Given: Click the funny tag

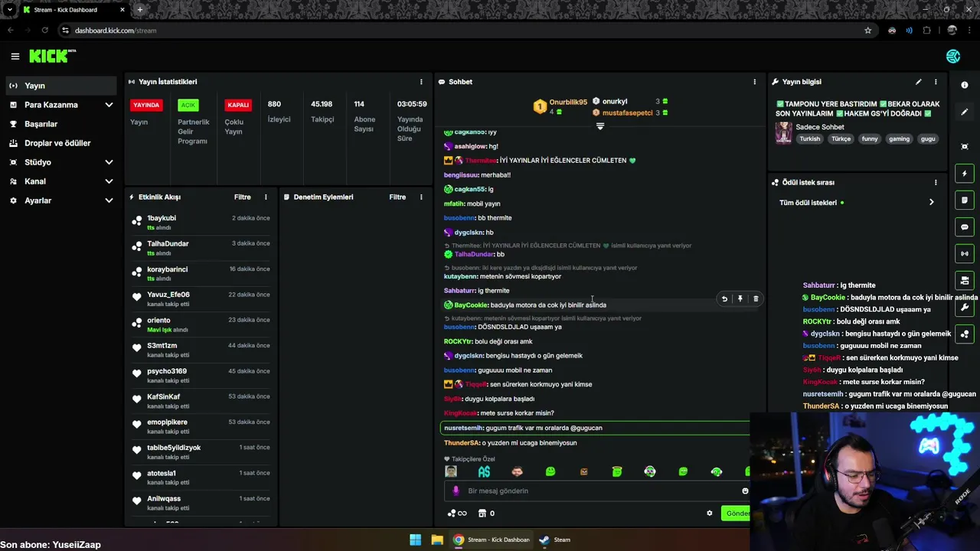Looking at the screenshot, I should point(870,139).
